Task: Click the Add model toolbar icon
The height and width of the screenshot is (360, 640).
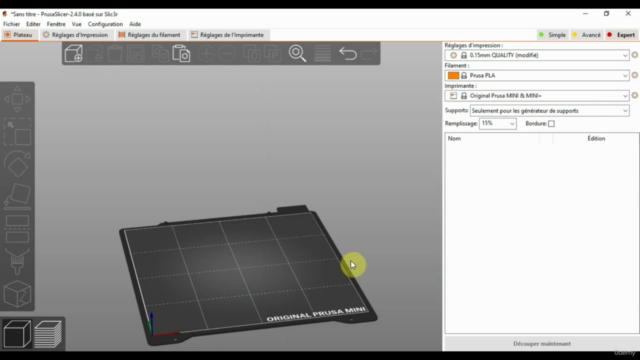Action: (73, 53)
